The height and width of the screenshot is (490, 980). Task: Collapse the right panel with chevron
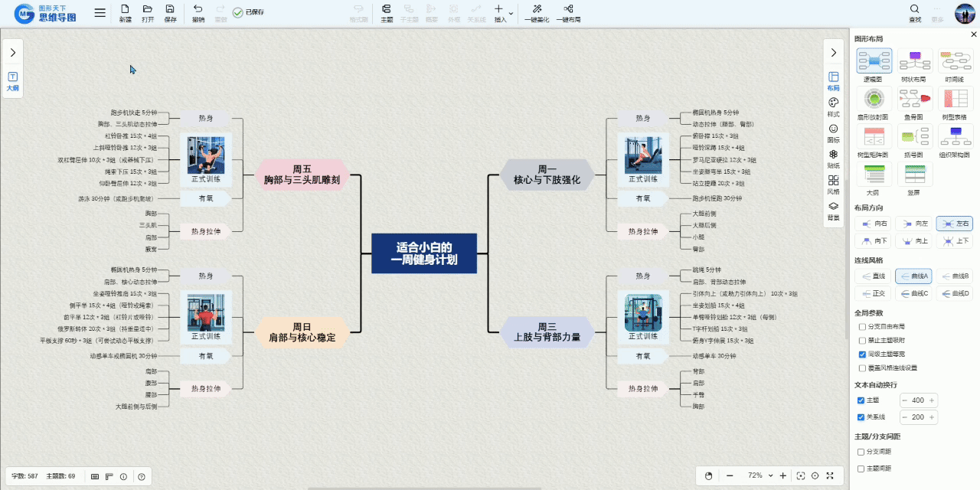[834, 52]
